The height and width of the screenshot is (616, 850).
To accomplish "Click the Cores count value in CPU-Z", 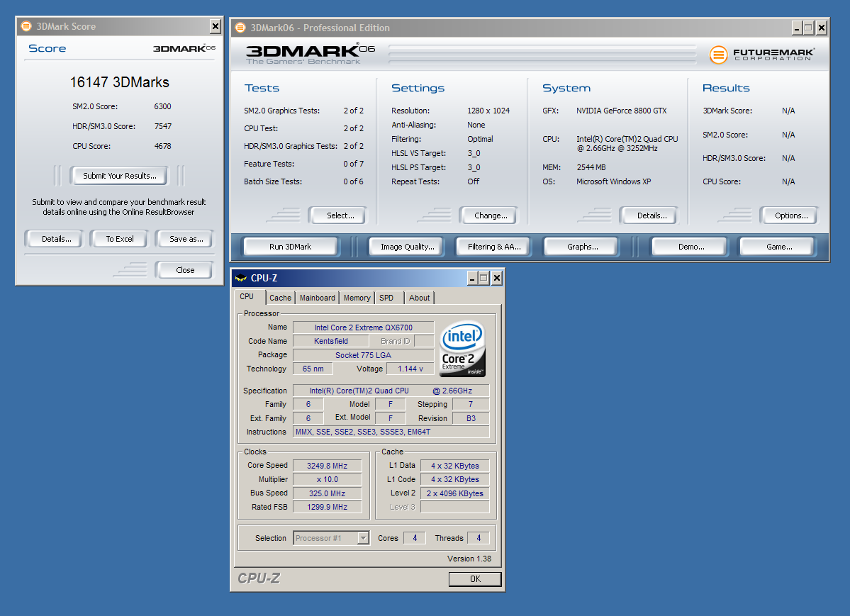I will coord(415,538).
